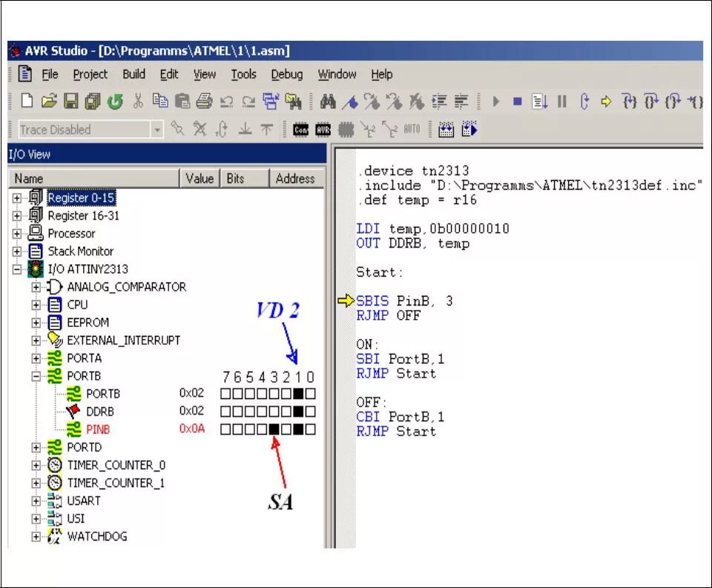Click the Con chip connect icon
Screen dimensions: 712x588
click(x=300, y=130)
